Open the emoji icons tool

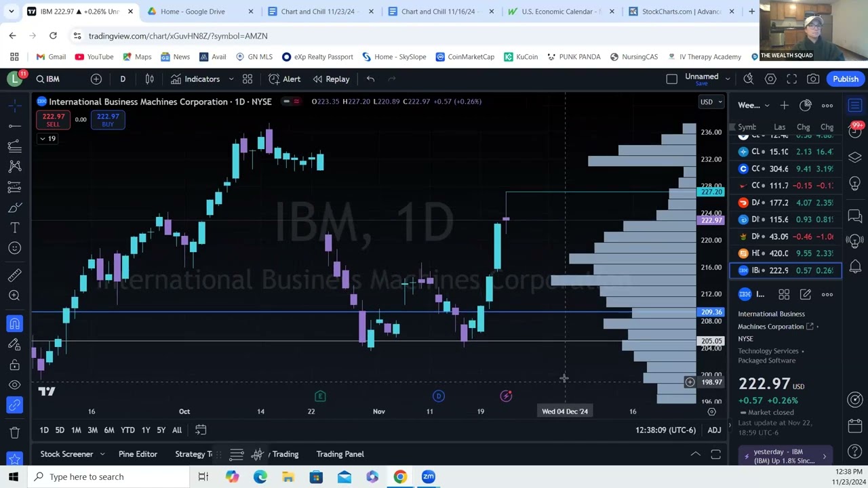14,248
